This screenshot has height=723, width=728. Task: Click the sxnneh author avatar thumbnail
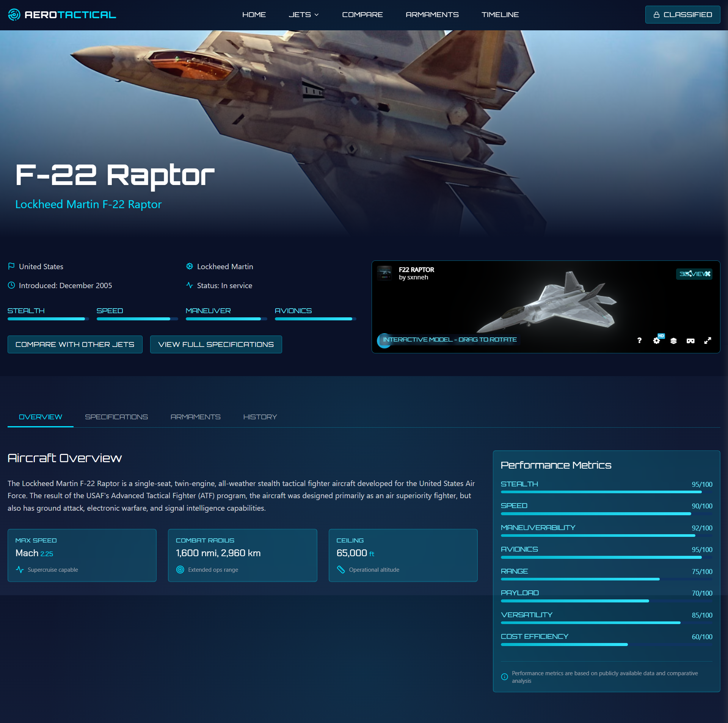(384, 273)
